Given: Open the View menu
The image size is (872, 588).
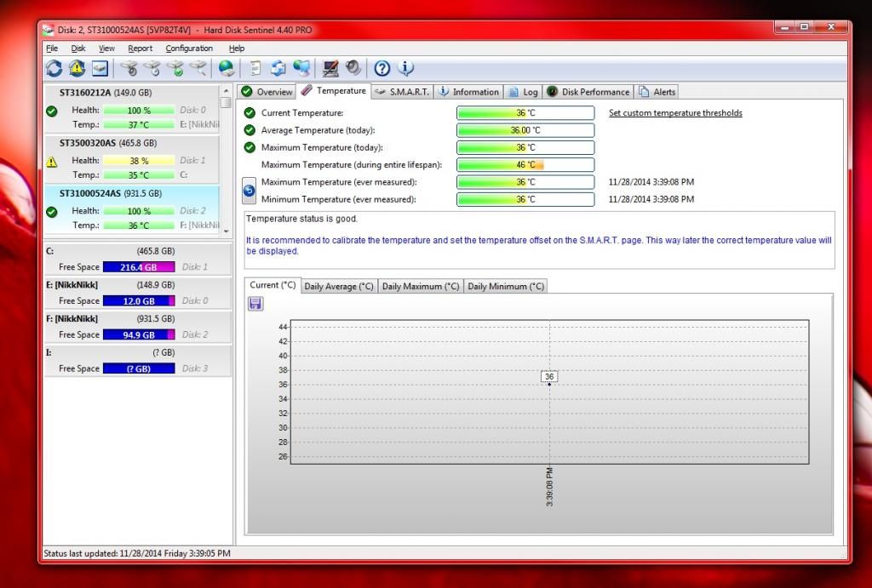Looking at the screenshot, I should coord(106,49).
